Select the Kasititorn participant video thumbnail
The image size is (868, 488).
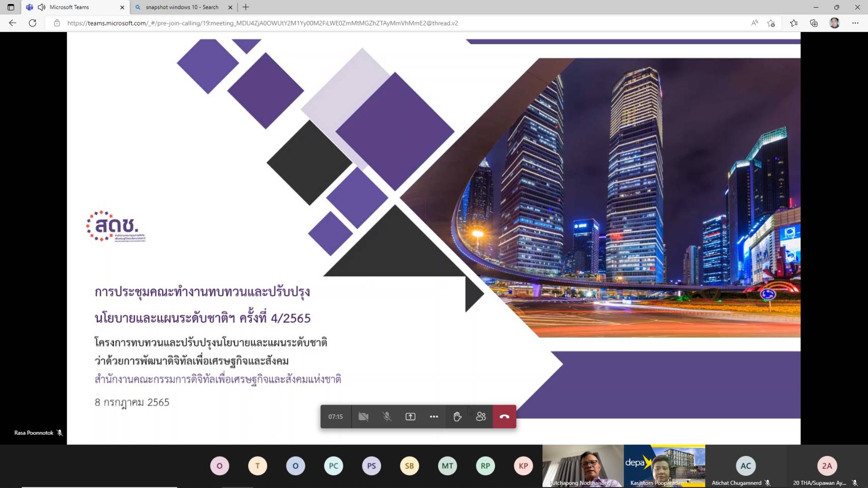664,466
